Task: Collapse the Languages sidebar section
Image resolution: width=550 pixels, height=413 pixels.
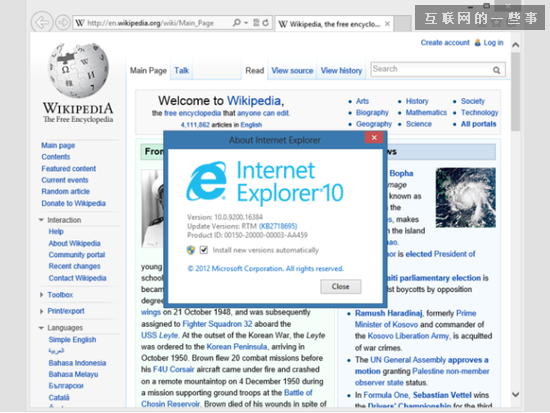Action: (x=41, y=328)
